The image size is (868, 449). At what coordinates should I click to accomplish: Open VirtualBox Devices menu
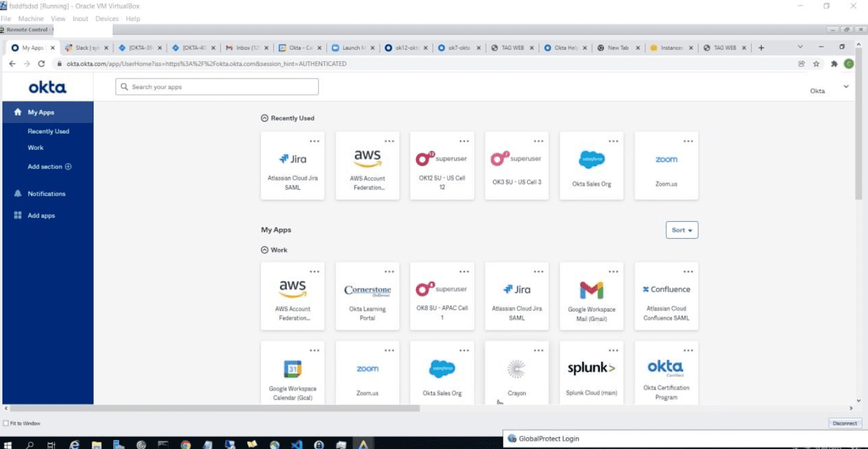pyautogui.click(x=107, y=19)
